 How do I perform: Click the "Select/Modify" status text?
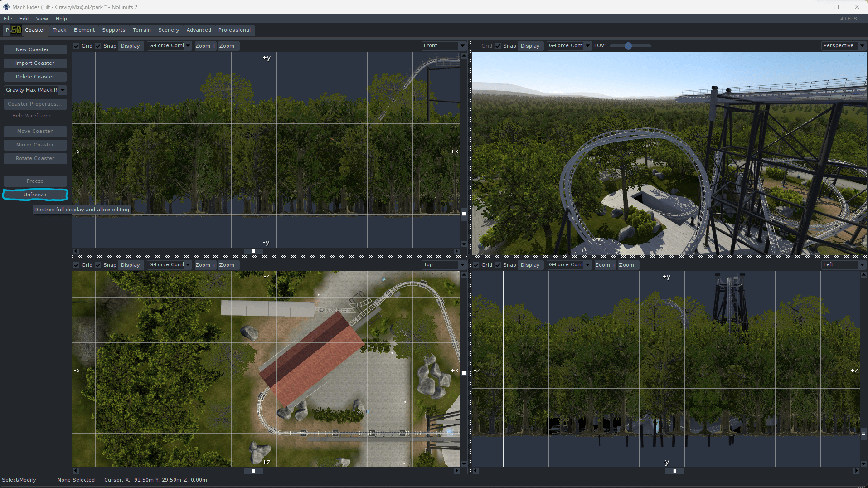19,480
